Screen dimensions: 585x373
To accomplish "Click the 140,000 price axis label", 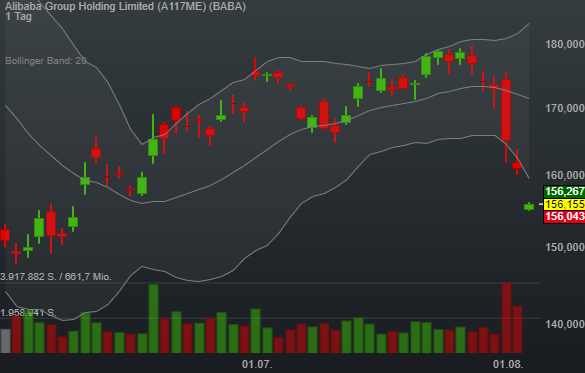I will pyautogui.click(x=565, y=324).
